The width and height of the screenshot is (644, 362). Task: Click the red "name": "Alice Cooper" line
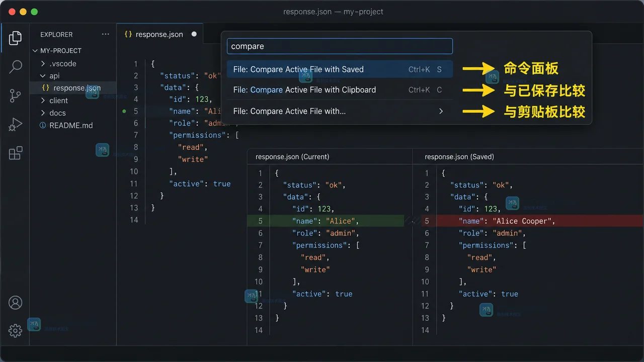532,221
